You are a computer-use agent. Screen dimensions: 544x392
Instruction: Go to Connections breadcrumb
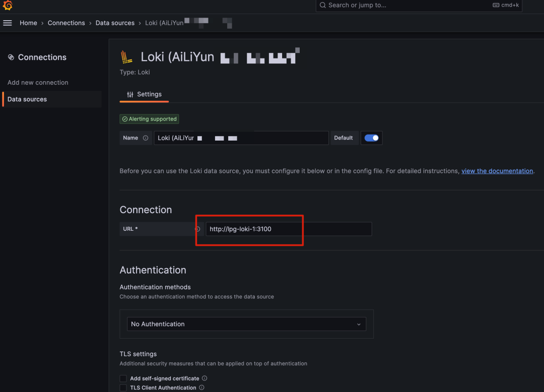click(x=66, y=23)
